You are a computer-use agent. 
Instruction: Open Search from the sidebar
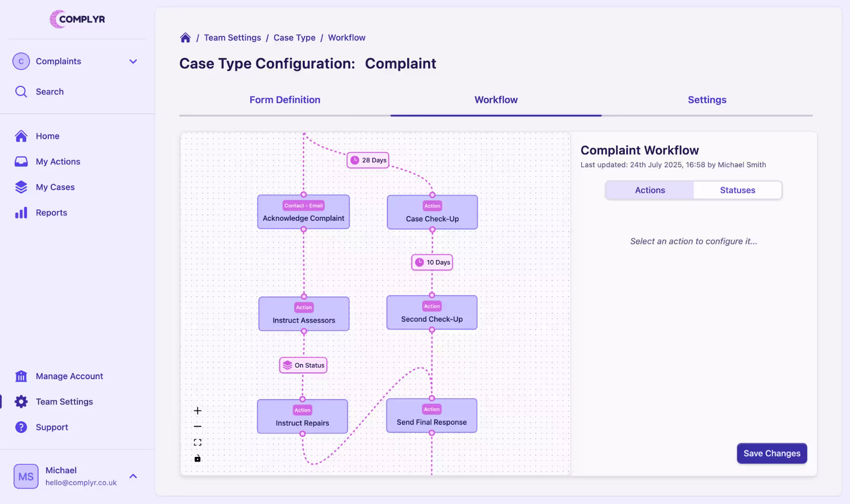[49, 91]
